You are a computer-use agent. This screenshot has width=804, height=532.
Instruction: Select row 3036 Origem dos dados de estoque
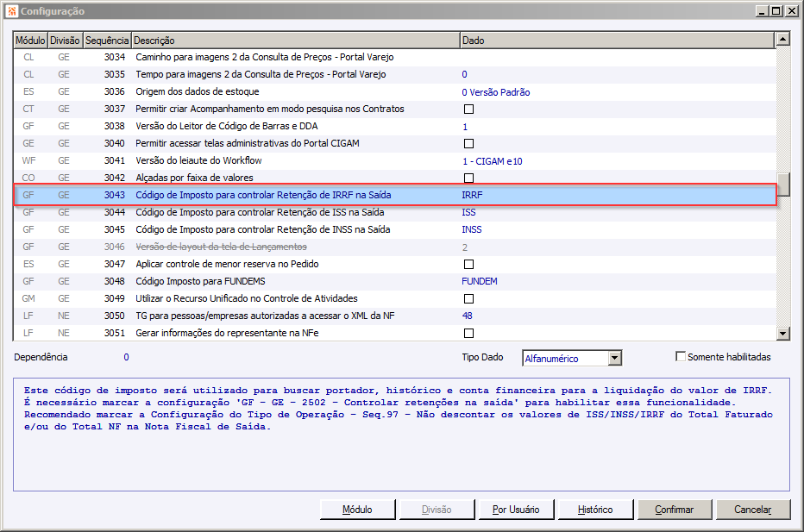pyautogui.click(x=394, y=91)
